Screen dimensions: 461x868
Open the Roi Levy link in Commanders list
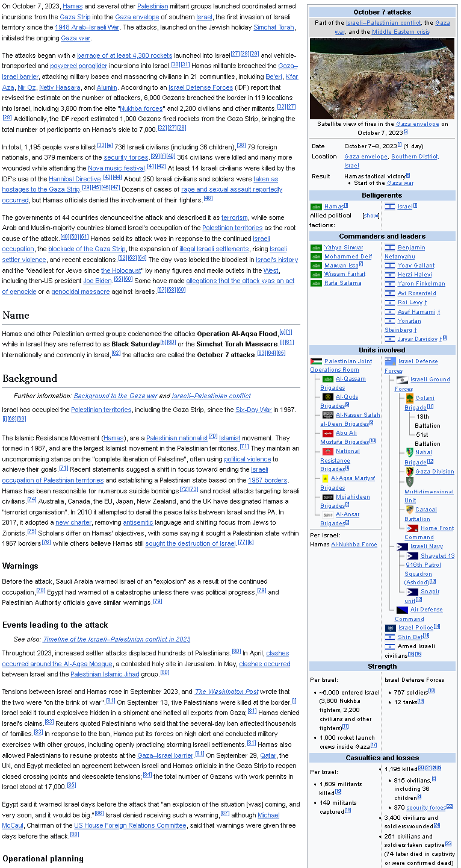pyautogui.click(x=410, y=303)
